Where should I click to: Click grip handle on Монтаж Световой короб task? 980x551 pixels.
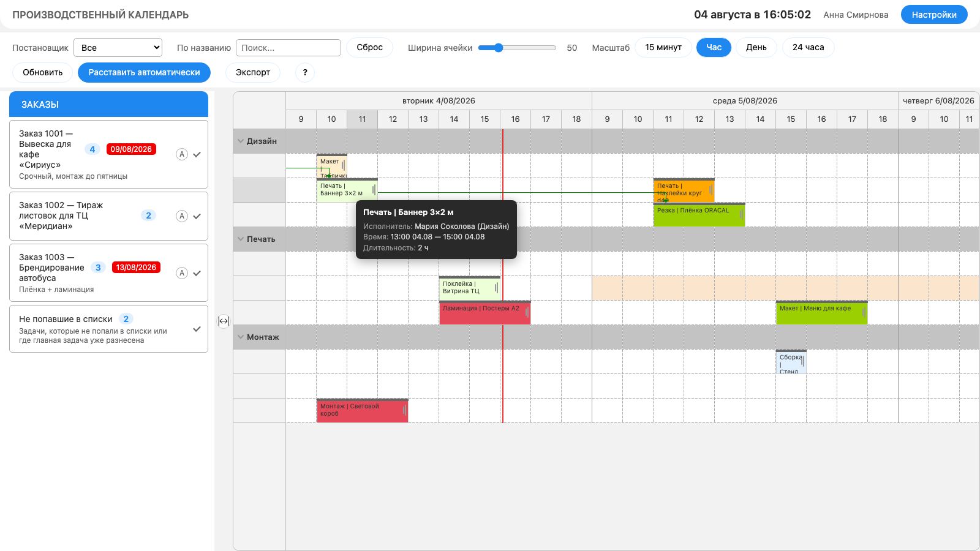[x=404, y=410]
